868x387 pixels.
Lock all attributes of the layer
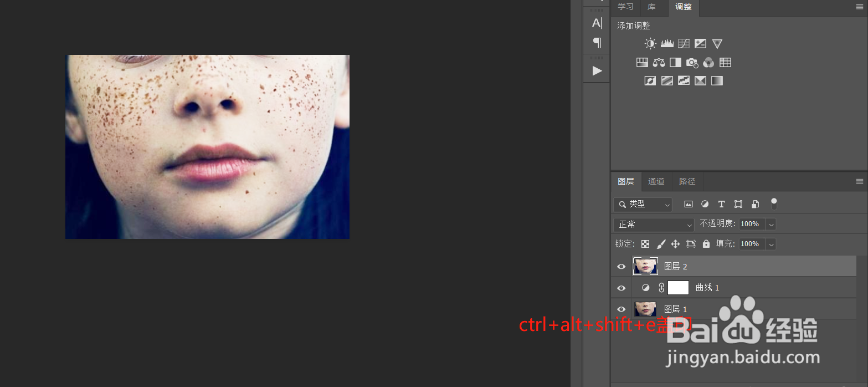click(x=706, y=244)
